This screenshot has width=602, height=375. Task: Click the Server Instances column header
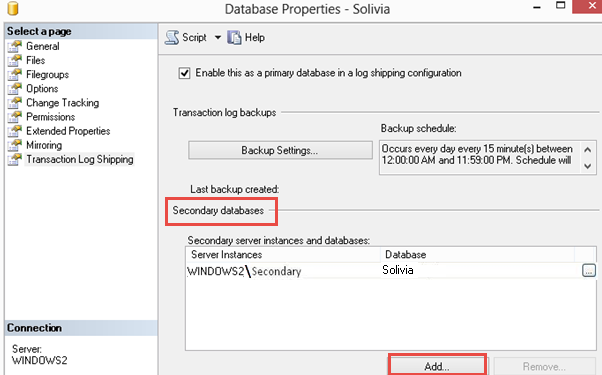coord(283,254)
